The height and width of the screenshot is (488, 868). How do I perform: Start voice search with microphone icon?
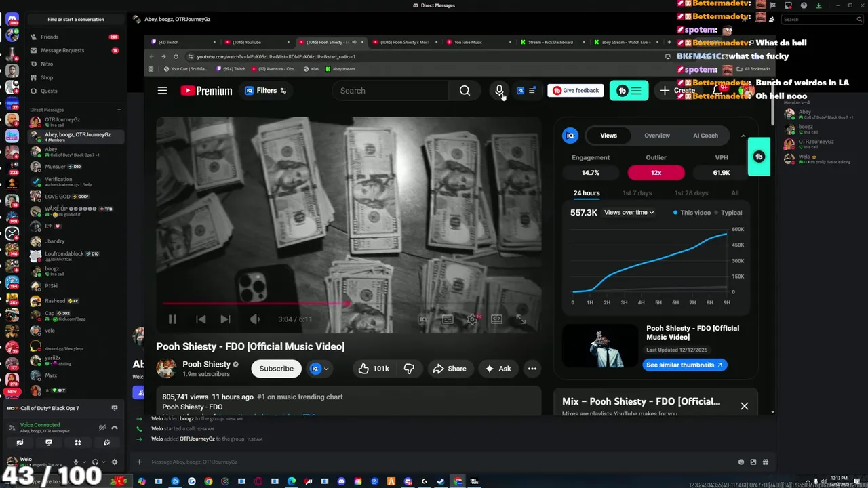coord(499,91)
